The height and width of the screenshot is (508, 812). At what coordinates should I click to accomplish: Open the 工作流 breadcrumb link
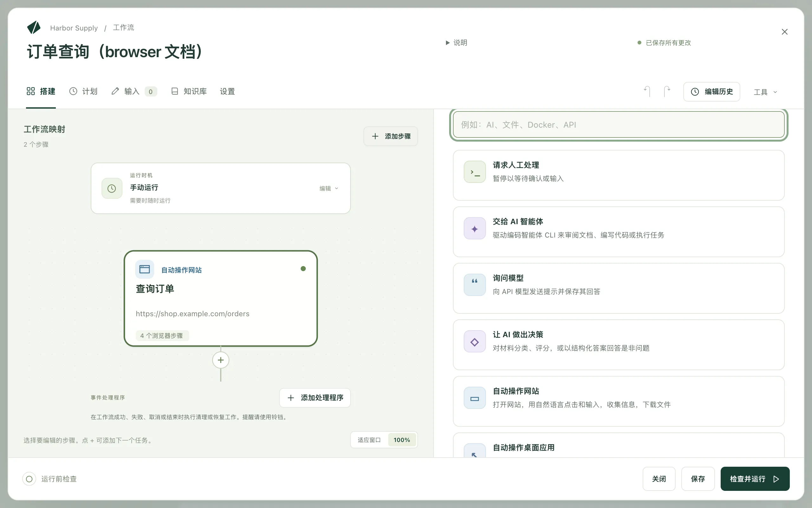(x=123, y=28)
